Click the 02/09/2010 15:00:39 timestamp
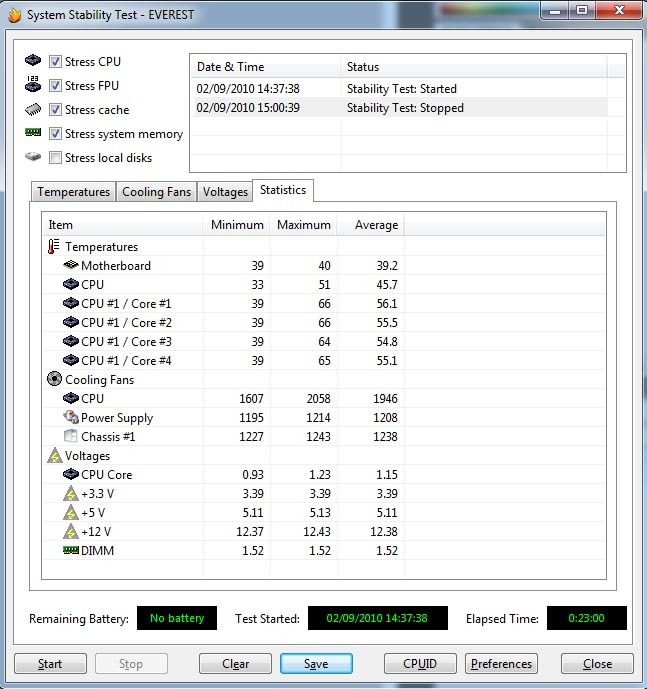Screen dimensions: 647x689 [x=248, y=108]
